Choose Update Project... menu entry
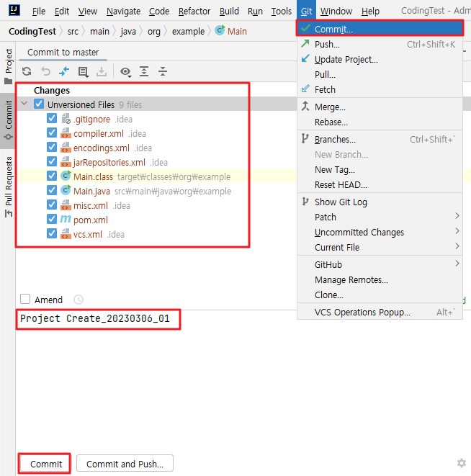Image resolution: width=471 pixels, height=476 pixels. (380, 60)
